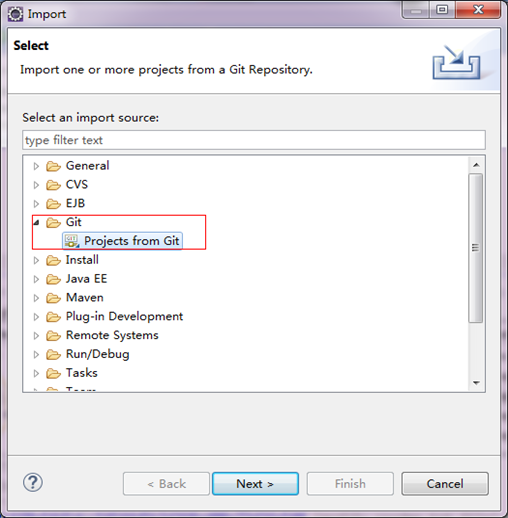Expand the Remote Systems node

tap(36, 335)
